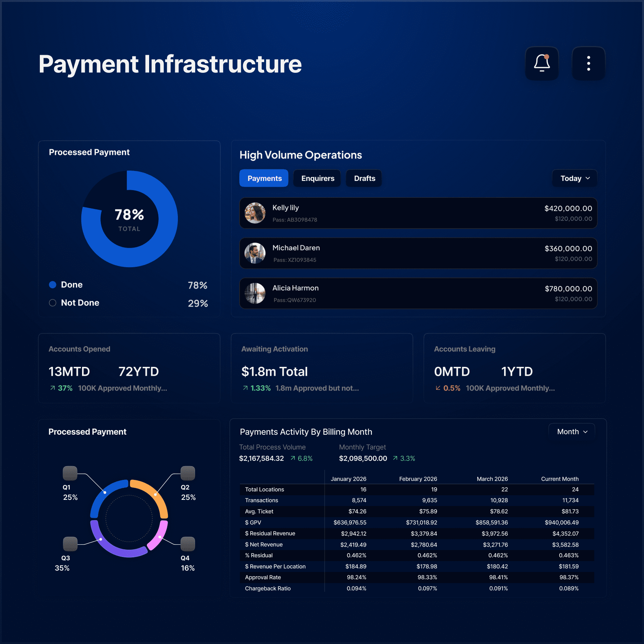Click the up arrow next to 6.8%
Image resolution: width=644 pixels, height=644 pixels.
(293, 458)
